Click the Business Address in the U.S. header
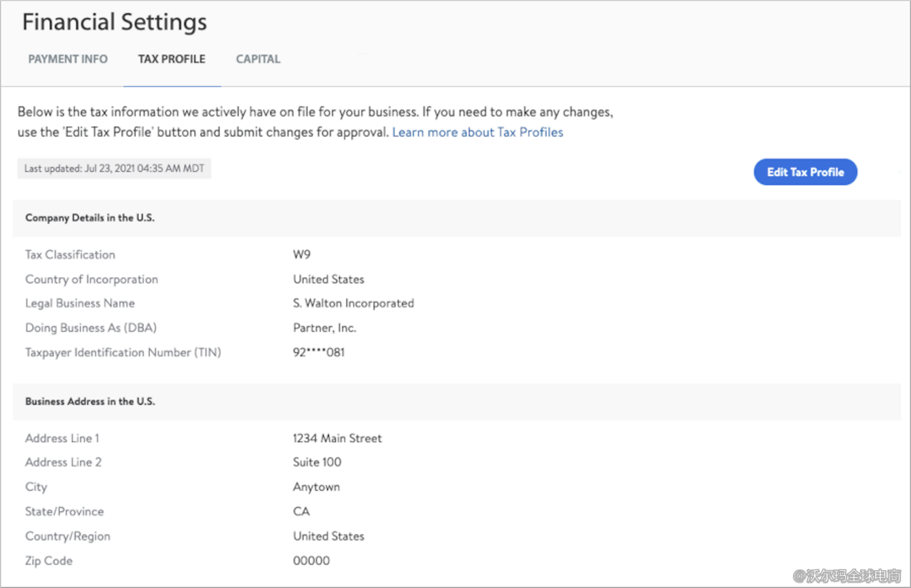911x588 pixels. 90,401
